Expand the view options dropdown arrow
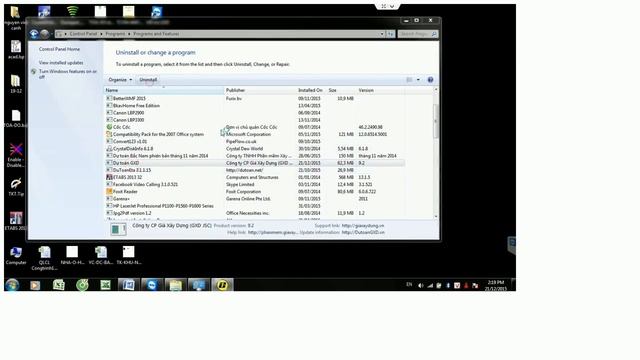Image resolution: width=640 pixels, height=360 pixels. 418,80
